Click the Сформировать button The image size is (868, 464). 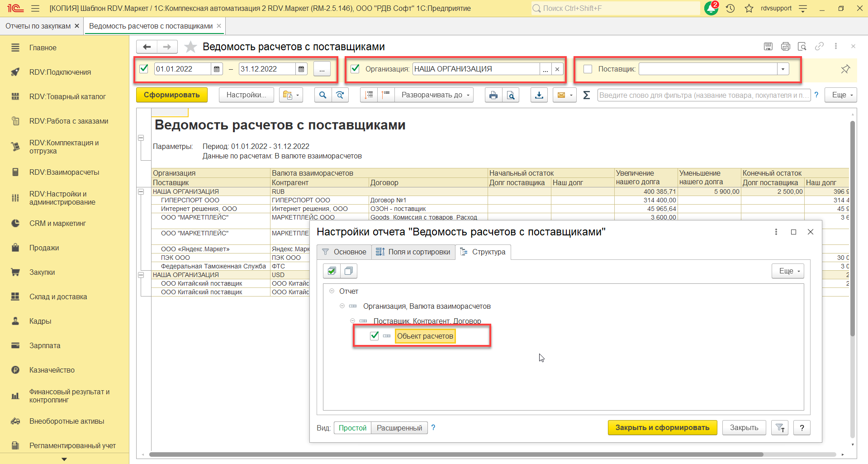(171, 95)
